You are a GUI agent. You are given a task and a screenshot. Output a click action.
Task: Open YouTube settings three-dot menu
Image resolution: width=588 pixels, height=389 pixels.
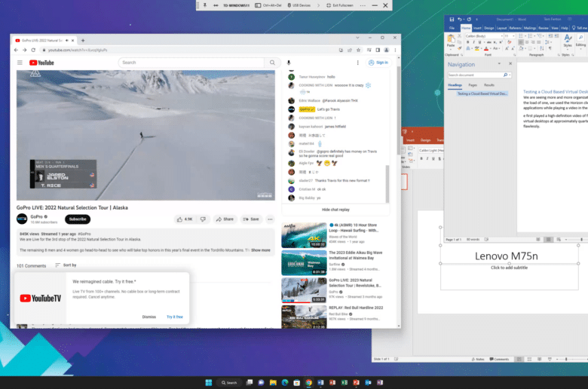coord(357,63)
